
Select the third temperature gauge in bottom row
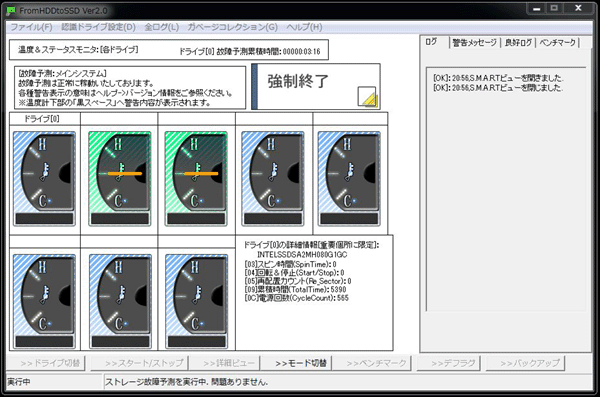[197, 302]
